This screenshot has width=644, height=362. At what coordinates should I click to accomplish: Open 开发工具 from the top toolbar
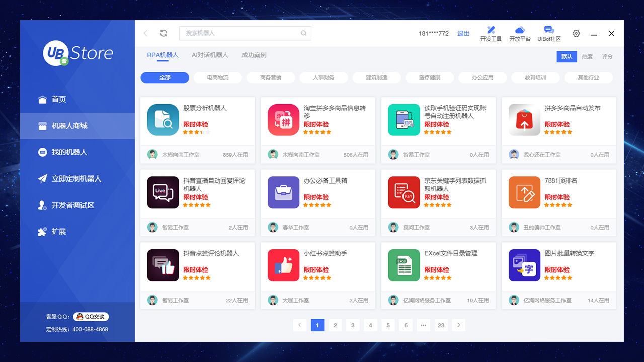coord(491,33)
